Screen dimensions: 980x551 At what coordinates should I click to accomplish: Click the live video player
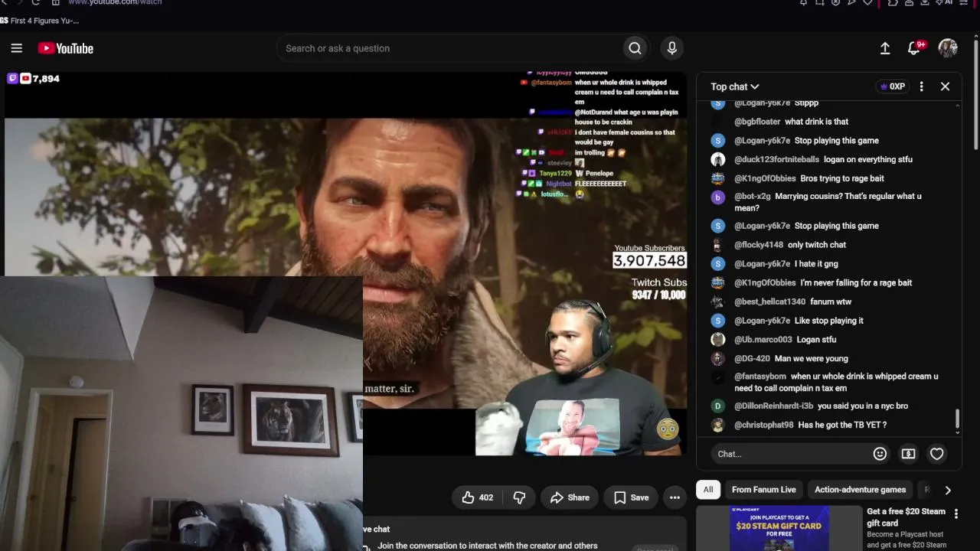(345, 262)
